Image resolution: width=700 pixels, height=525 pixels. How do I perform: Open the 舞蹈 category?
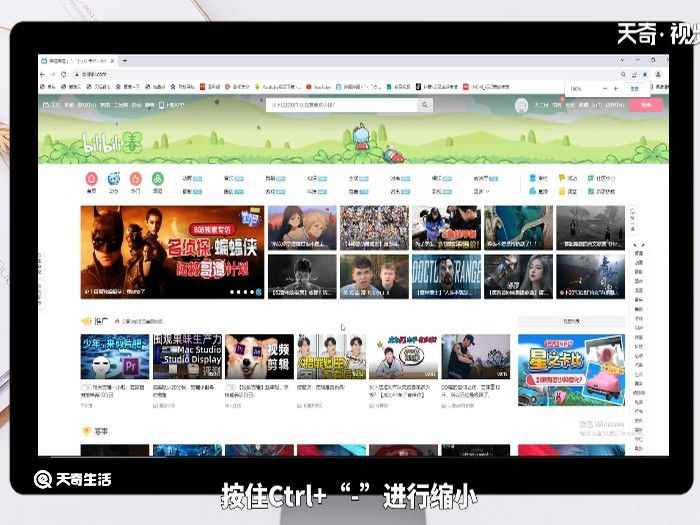tap(275, 178)
